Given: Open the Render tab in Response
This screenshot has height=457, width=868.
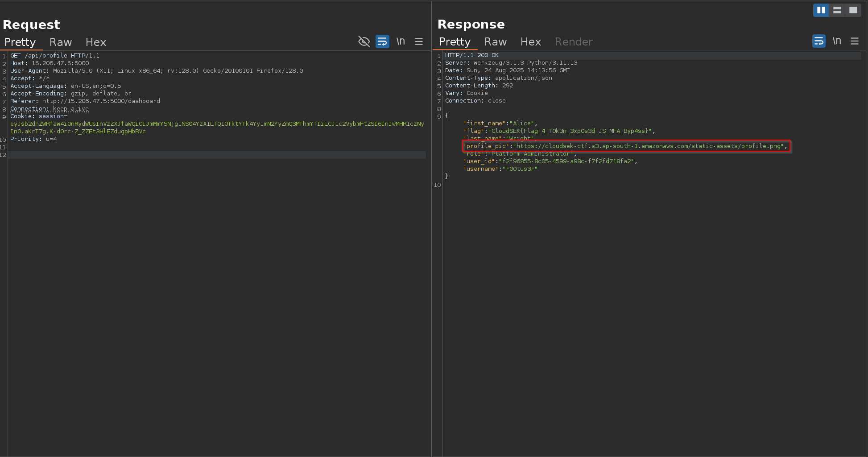Looking at the screenshot, I should pyautogui.click(x=574, y=42).
